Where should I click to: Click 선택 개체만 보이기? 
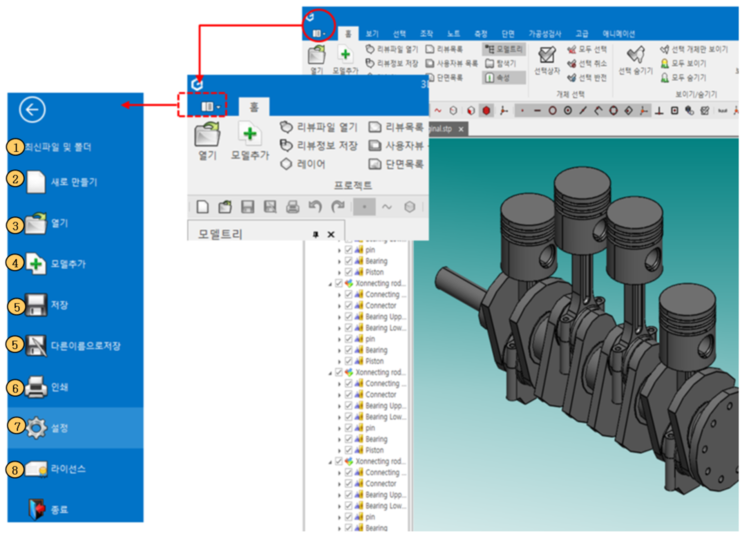click(694, 49)
